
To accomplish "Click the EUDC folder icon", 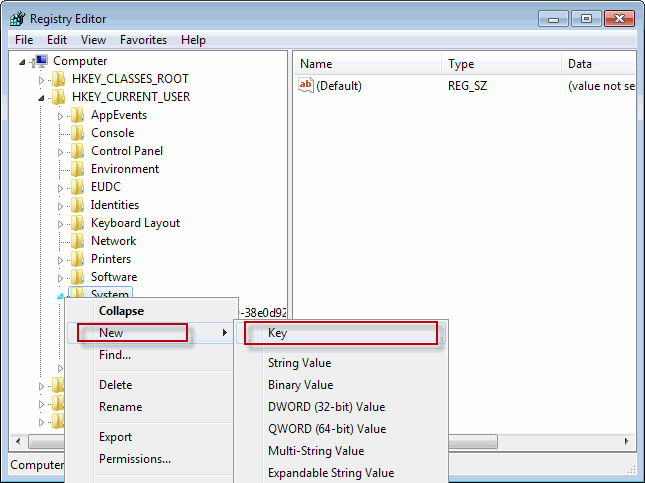I will coord(77,187).
